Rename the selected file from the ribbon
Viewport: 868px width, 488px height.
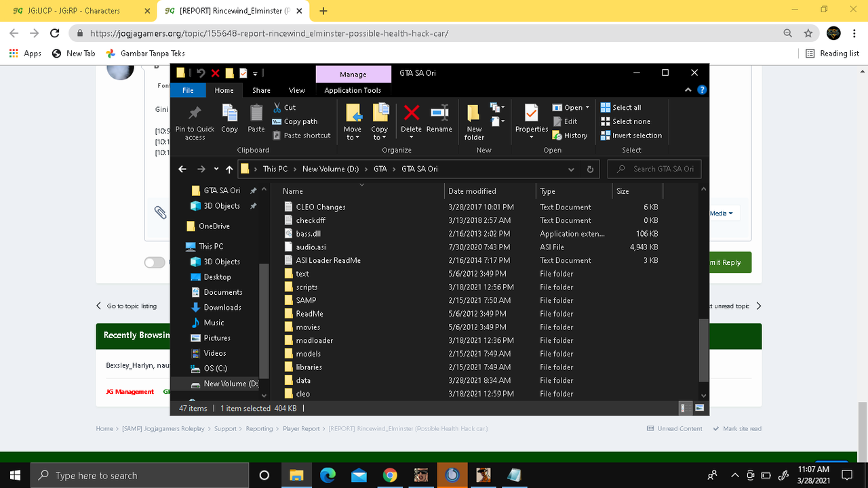(x=439, y=119)
